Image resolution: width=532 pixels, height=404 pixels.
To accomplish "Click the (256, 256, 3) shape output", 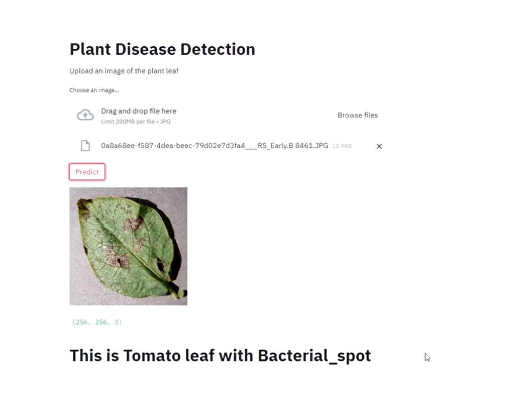I will tap(96, 322).
